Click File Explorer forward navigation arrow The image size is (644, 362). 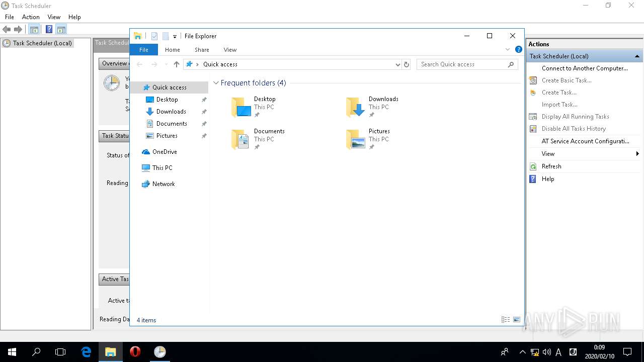pyautogui.click(x=154, y=64)
